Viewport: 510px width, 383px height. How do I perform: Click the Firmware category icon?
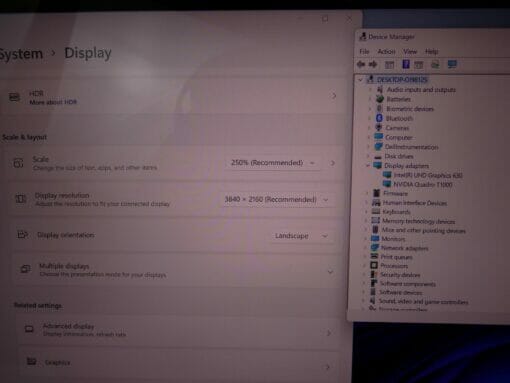click(x=376, y=193)
